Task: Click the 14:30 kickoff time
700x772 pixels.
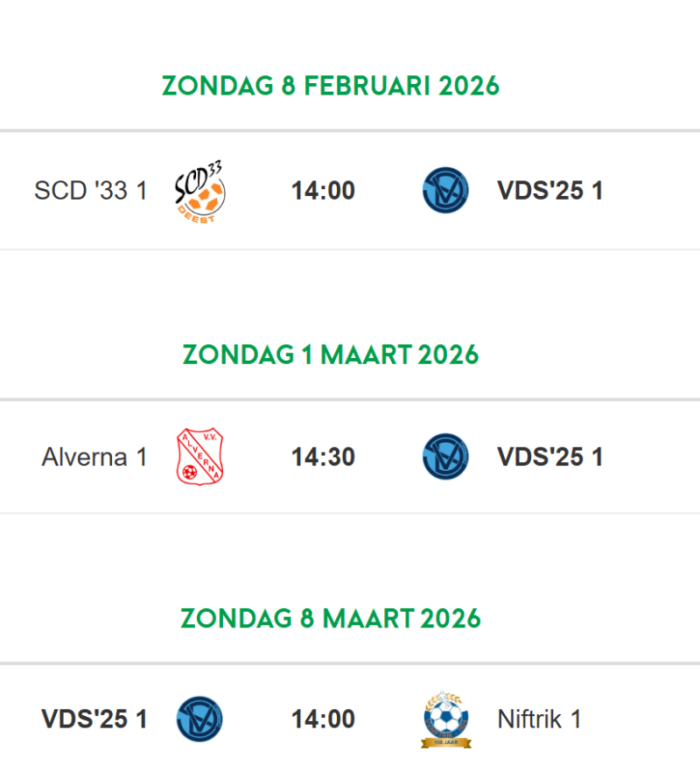Action: pos(323,457)
